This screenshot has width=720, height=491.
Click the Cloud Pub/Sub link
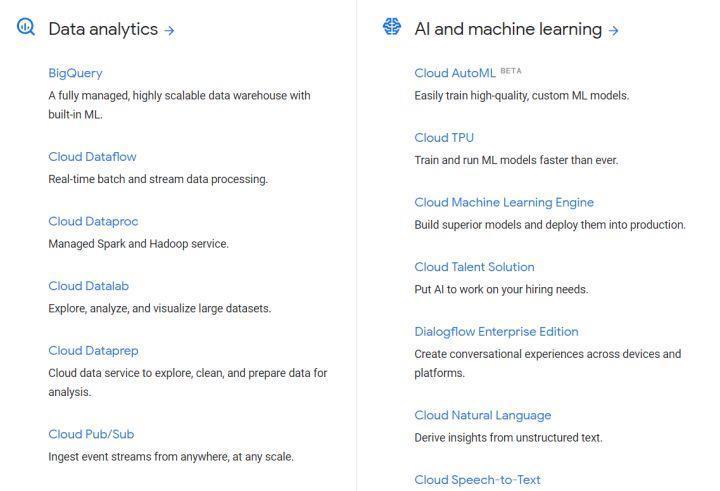click(91, 434)
